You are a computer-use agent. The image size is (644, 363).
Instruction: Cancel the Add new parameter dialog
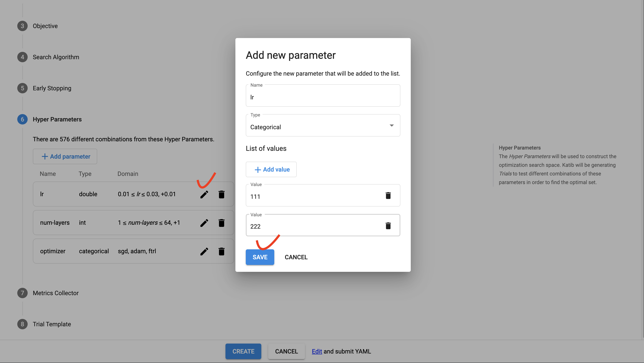296,257
